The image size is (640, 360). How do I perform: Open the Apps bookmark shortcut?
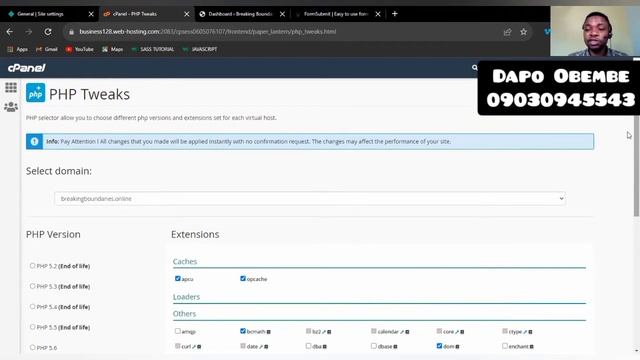18,49
